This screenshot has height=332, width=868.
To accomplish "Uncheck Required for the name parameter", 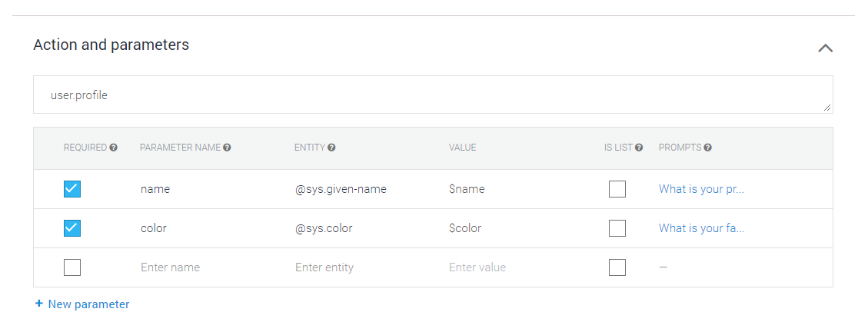I will pyautogui.click(x=72, y=189).
